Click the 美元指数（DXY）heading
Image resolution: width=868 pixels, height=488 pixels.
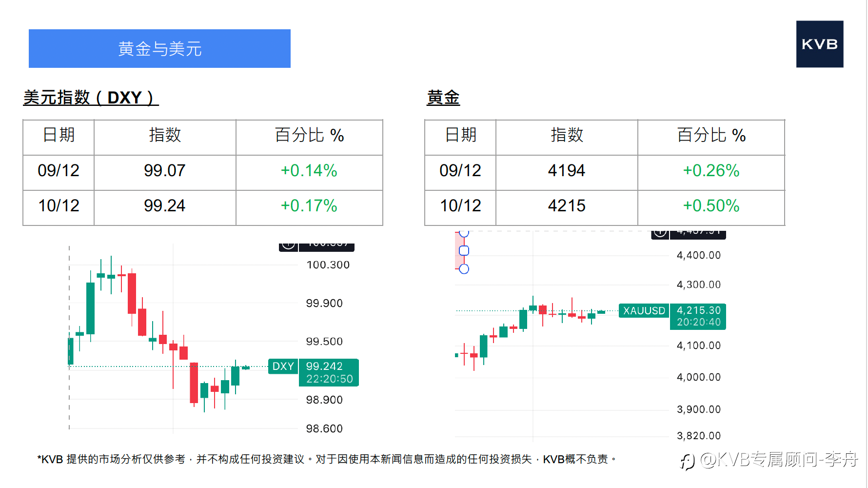click(91, 98)
